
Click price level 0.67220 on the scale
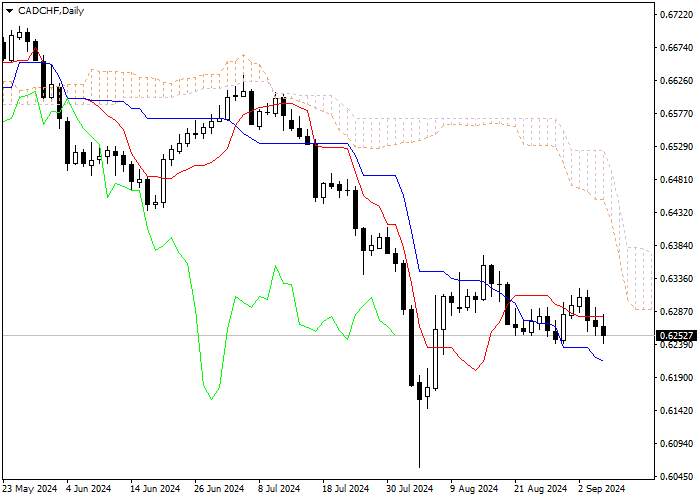pyautogui.click(x=677, y=15)
